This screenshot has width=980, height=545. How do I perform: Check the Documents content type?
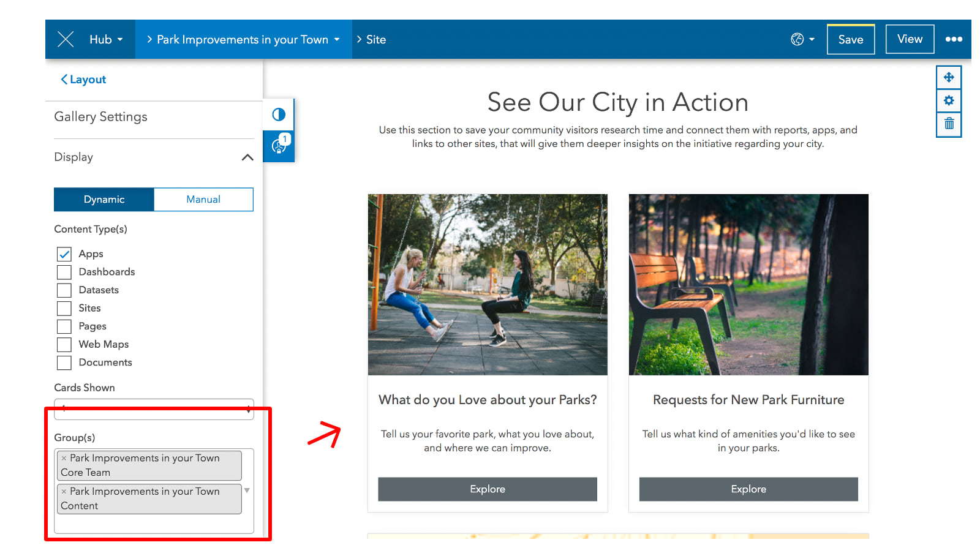pos(64,363)
